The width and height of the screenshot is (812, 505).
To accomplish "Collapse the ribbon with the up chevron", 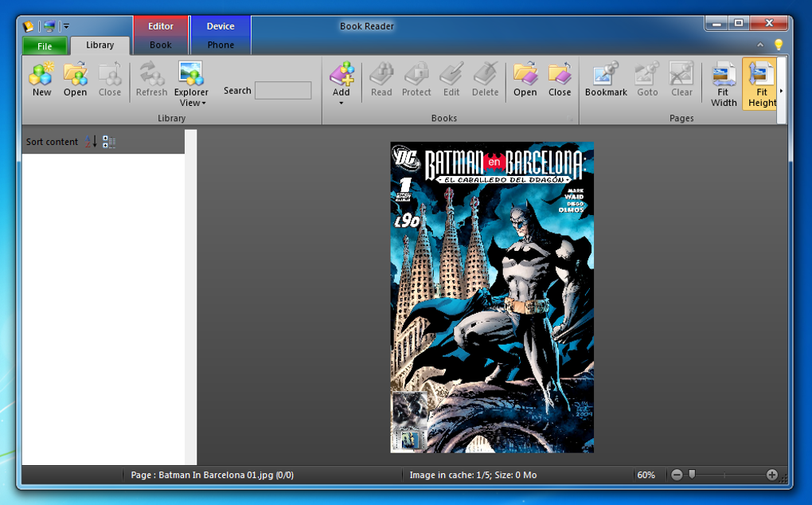I will (x=760, y=45).
